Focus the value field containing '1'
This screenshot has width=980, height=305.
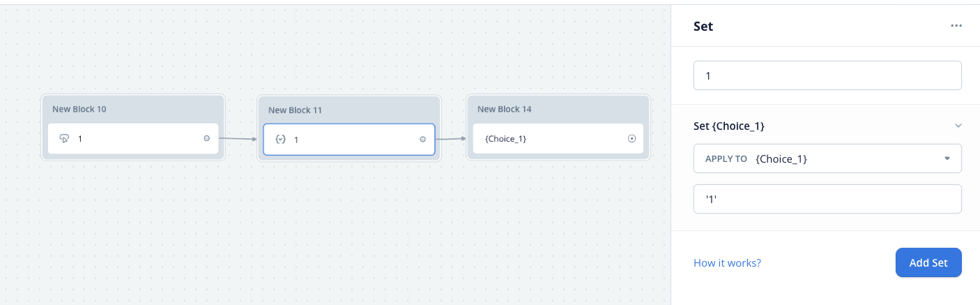(x=827, y=199)
